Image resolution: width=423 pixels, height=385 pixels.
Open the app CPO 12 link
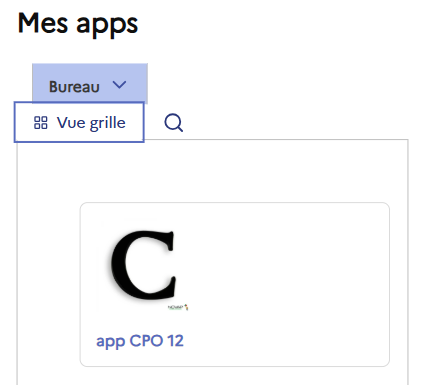(140, 341)
